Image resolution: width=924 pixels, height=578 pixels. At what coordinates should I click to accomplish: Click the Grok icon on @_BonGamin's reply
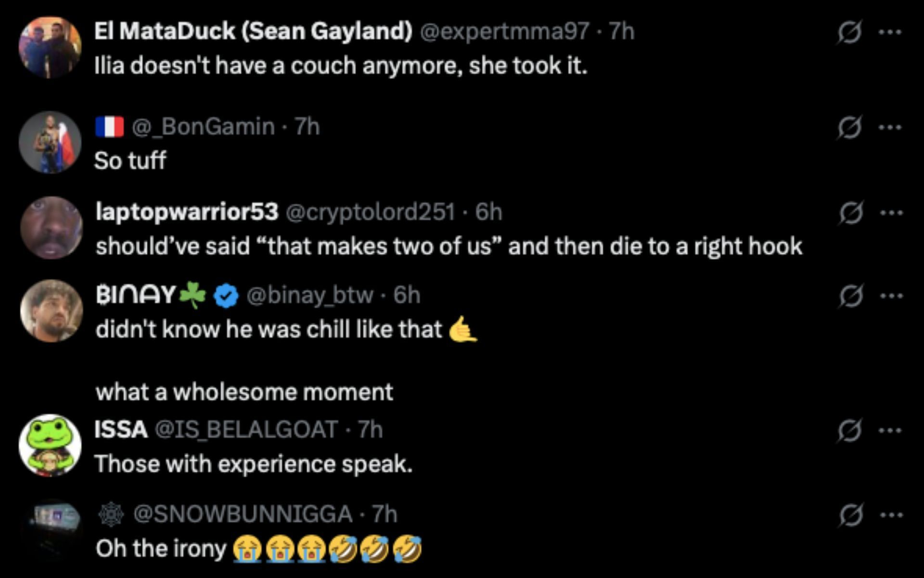(x=849, y=128)
